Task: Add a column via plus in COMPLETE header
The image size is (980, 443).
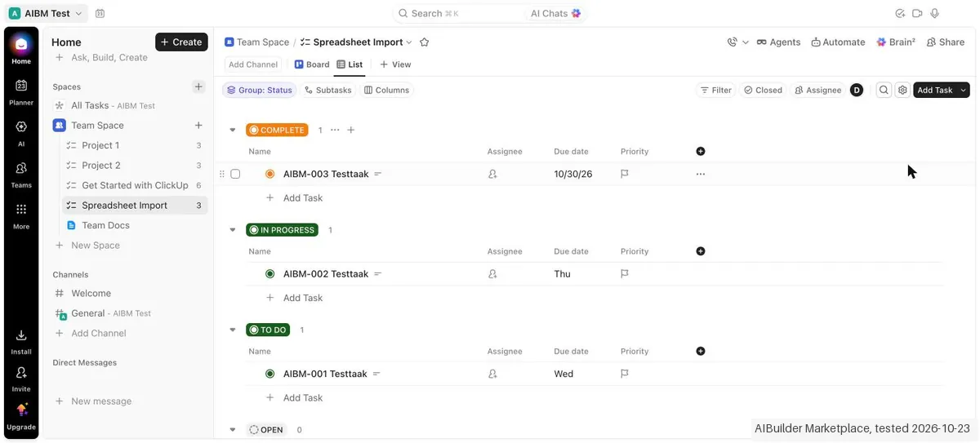Action: (701, 151)
